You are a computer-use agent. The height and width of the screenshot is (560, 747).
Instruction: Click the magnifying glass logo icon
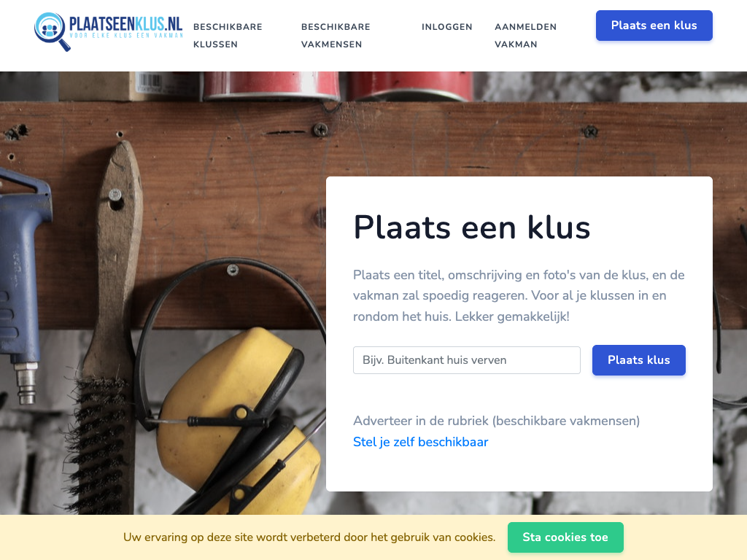[52, 31]
